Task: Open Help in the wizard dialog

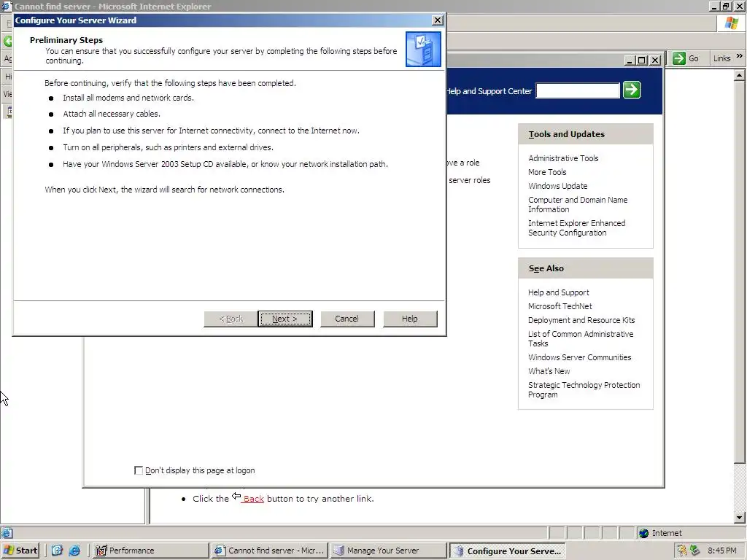Action: click(x=410, y=319)
